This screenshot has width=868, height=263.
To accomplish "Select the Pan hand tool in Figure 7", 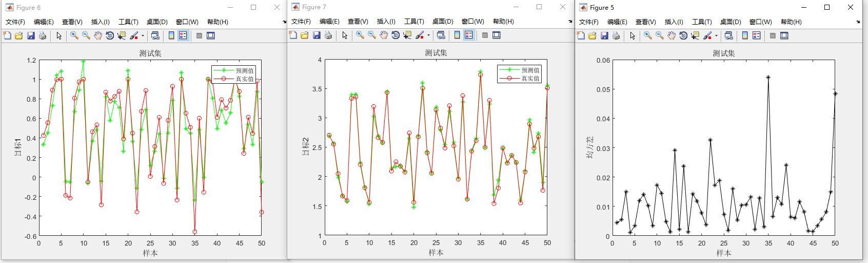I will click(x=384, y=35).
